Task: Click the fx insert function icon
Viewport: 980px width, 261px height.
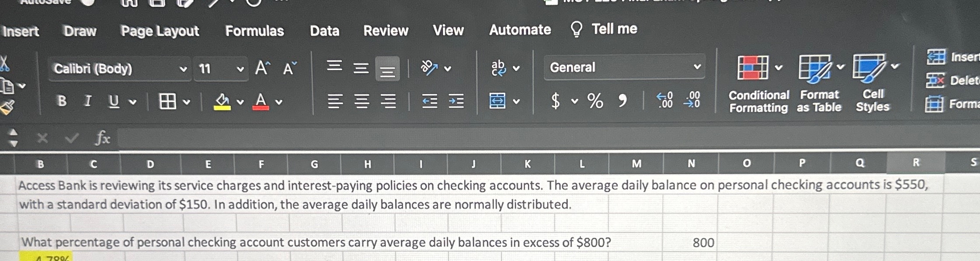Action: (103, 138)
